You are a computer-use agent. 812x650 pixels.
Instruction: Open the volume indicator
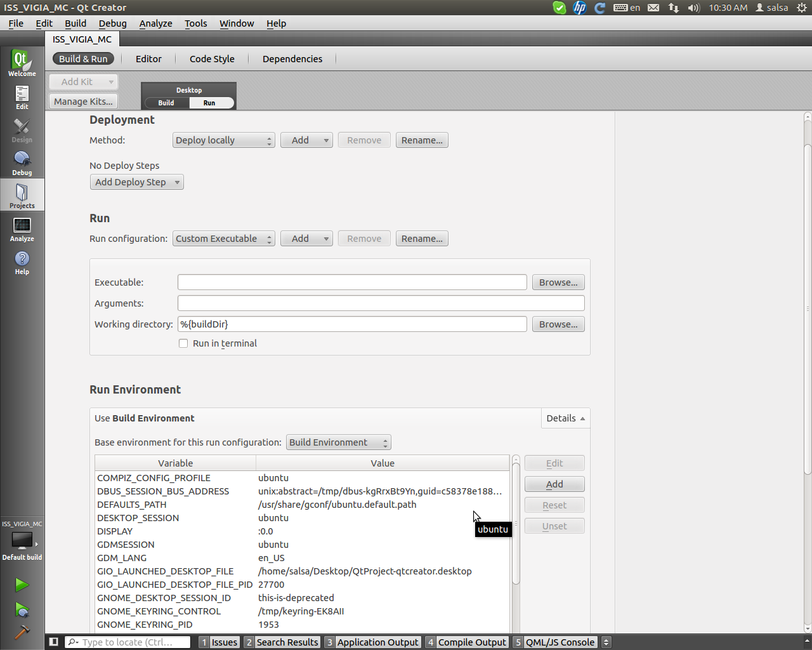click(x=694, y=8)
